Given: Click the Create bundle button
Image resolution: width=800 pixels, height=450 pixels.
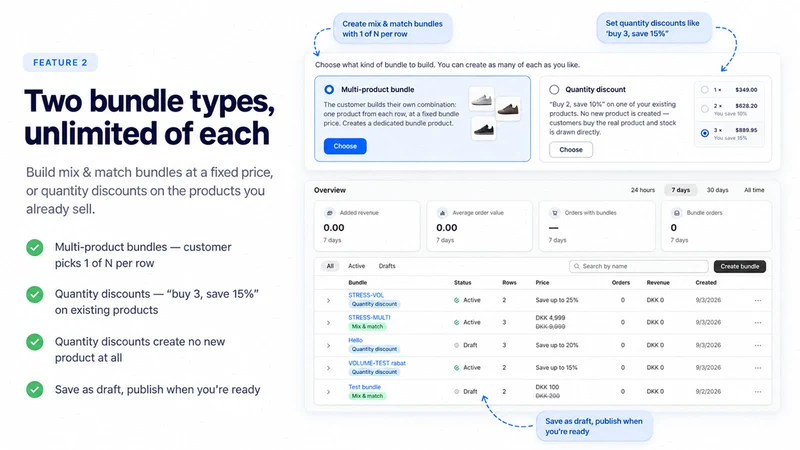Looking at the screenshot, I should point(740,266).
